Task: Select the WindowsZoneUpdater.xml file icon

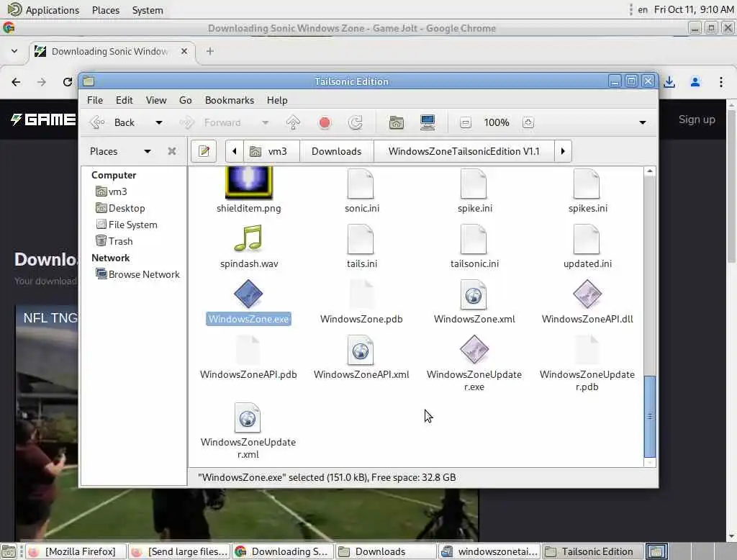Action: click(248, 417)
